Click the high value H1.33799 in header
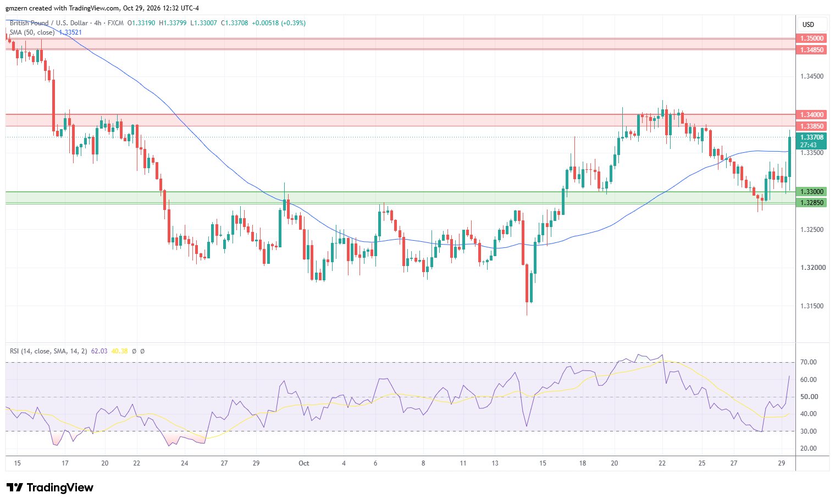The image size is (835, 504). coord(173,23)
